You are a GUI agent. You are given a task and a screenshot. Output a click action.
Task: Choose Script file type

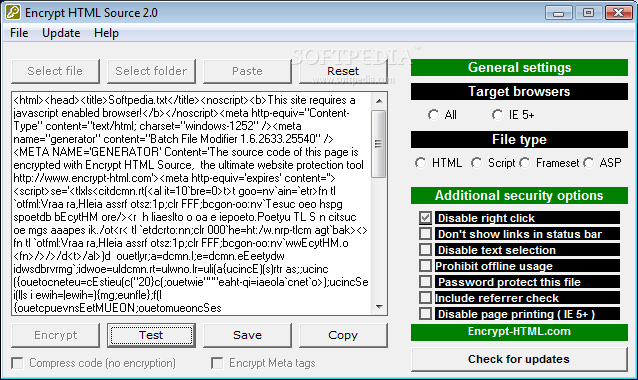[476, 163]
